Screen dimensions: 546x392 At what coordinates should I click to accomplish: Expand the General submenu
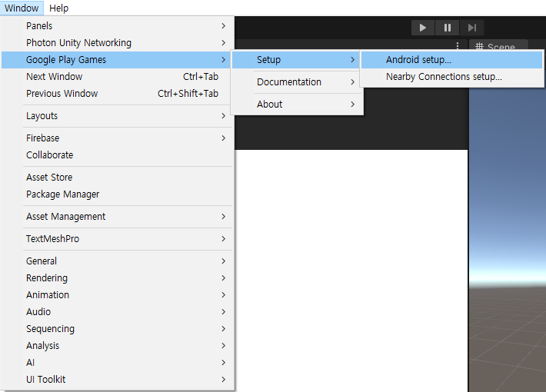pos(118,261)
